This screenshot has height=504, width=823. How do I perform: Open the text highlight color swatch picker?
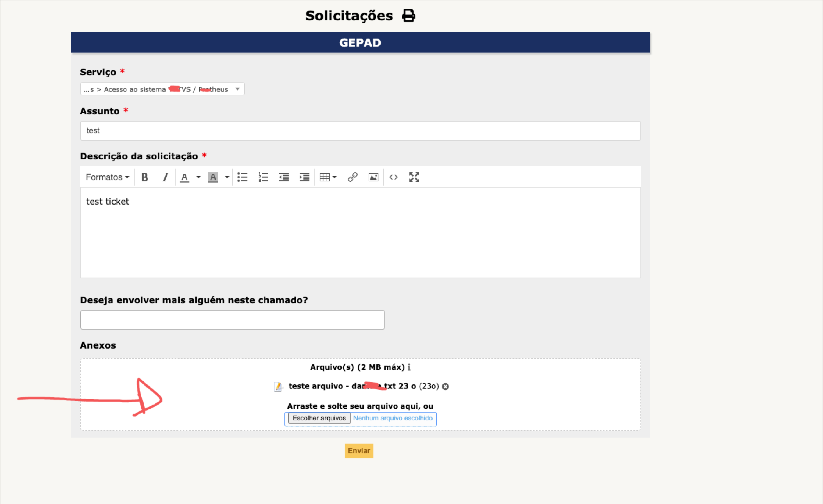point(226,177)
